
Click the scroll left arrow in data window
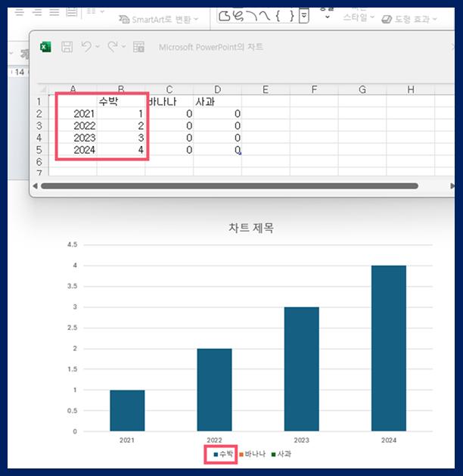(35, 186)
